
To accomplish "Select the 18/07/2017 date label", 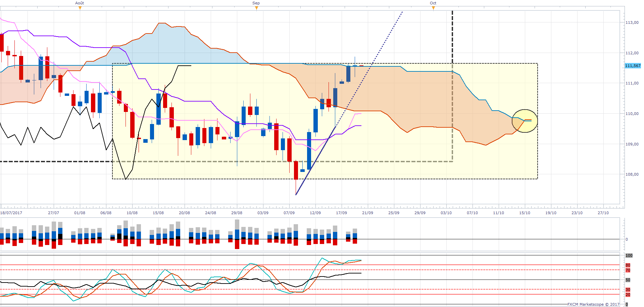I will coord(11,213).
